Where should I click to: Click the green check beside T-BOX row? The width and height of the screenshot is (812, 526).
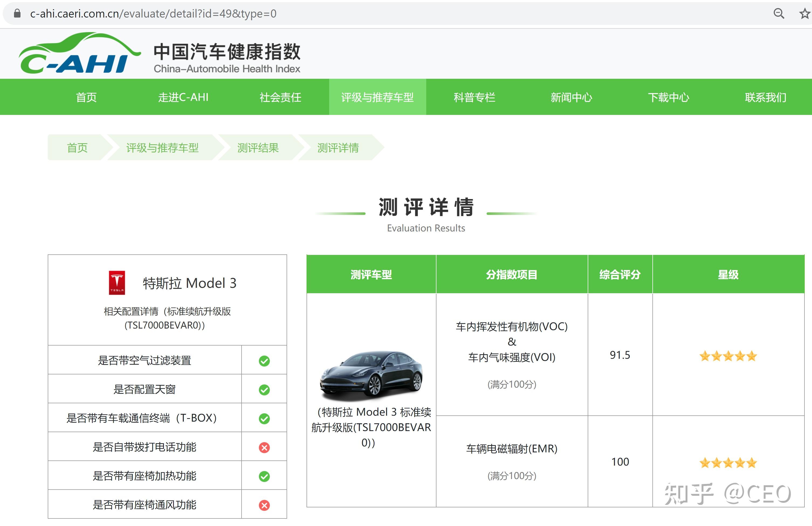pyautogui.click(x=264, y=418)
